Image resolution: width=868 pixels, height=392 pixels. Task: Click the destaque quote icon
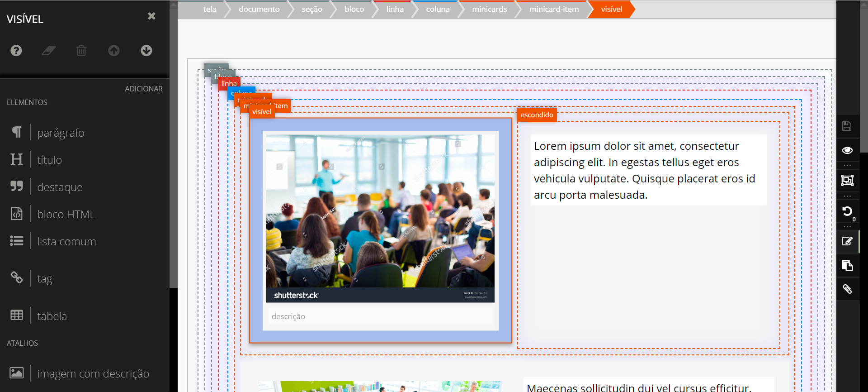coord(17,186)
